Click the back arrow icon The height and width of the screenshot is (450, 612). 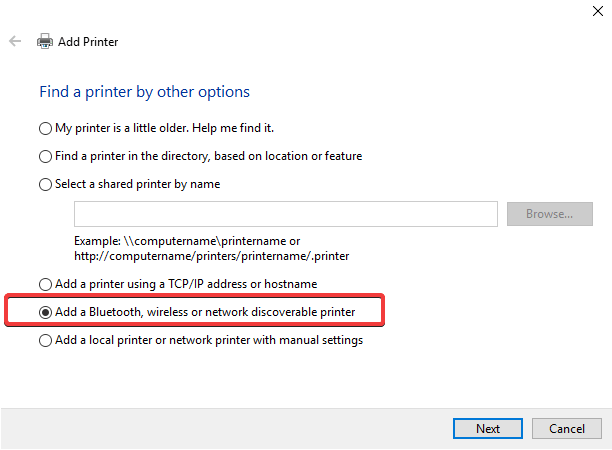pos(14,42)
